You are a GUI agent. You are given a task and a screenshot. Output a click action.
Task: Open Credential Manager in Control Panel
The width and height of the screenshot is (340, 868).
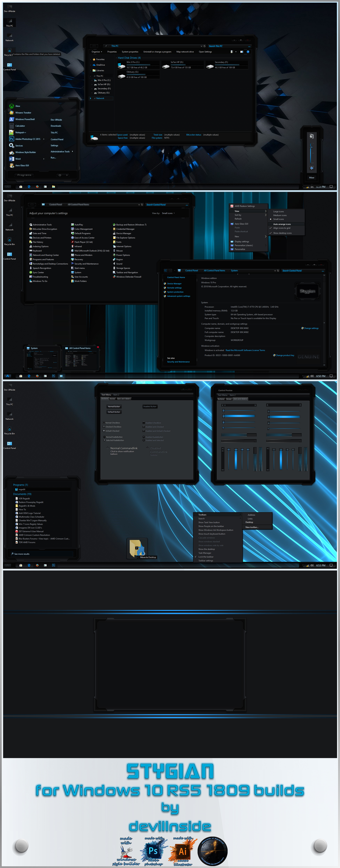pyautogui.click(x=123, y=229)
